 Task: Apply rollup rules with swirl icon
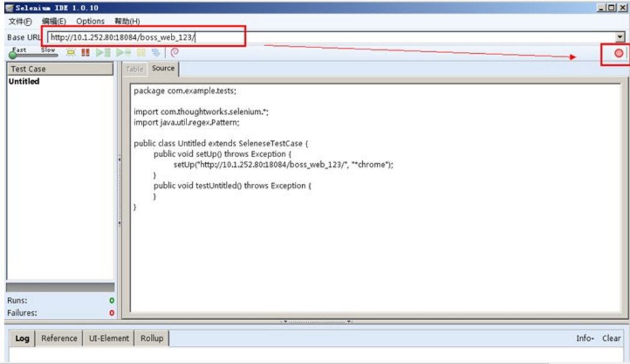pyautogui.click(x=175, y=53)
